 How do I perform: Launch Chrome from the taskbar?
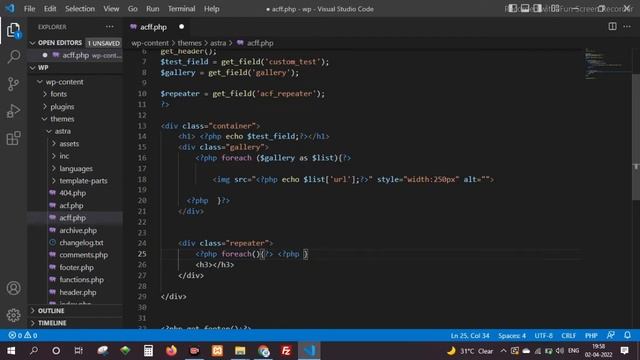click(264, 351)
